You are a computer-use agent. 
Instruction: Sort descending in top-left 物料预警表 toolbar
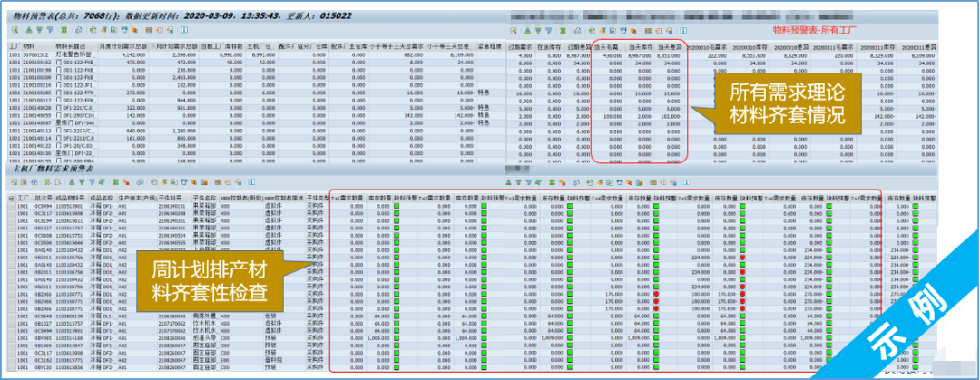(x=39, y=30)
